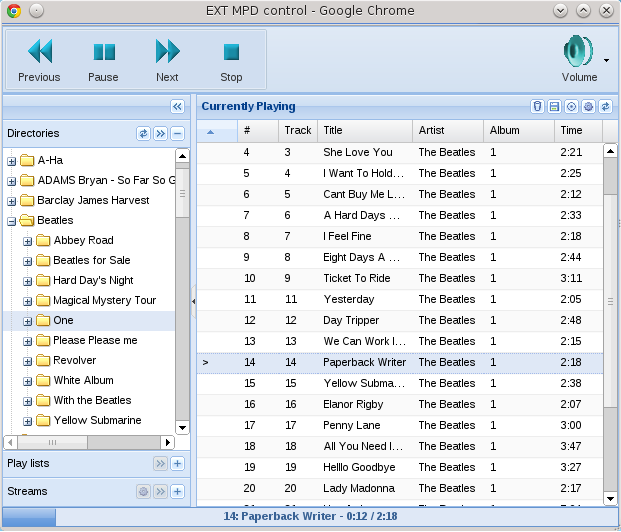Expand the Beatles for Sale folder
621x532 pixels.
27,261
